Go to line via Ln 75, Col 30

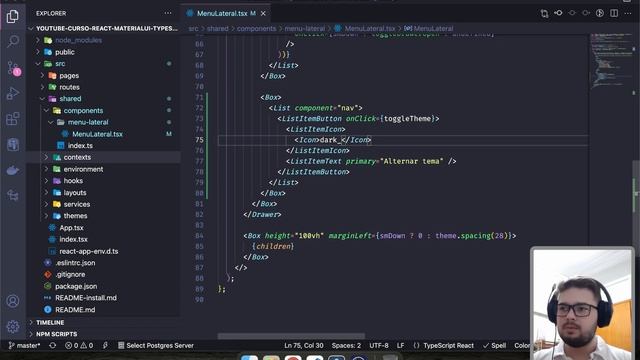tap(304, 345)
